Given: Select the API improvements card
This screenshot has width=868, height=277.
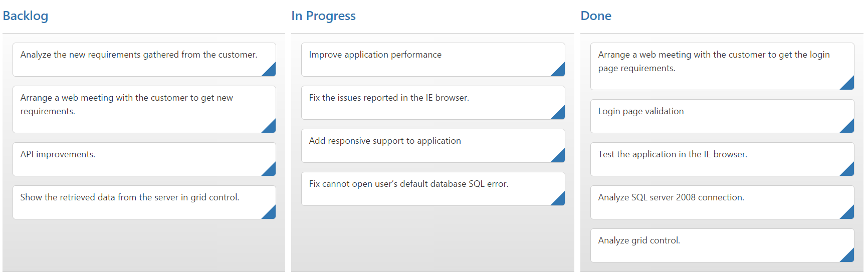Looking at the screenshot, I should (x=125, y=159).
